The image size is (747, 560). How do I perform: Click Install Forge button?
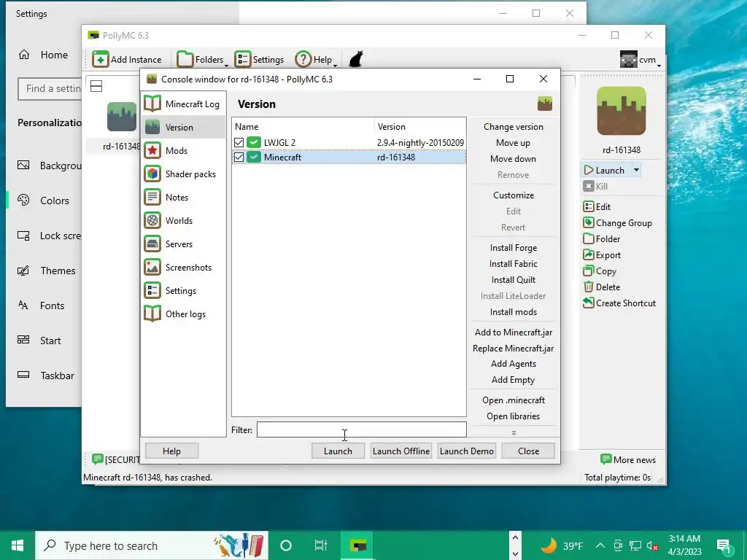[513, 248]
